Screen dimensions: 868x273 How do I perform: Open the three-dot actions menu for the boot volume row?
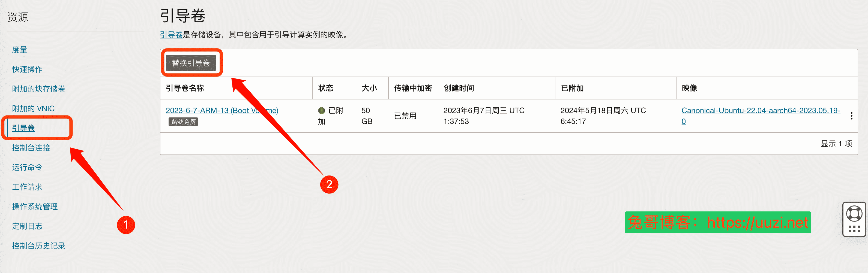(x=851, y=116)
